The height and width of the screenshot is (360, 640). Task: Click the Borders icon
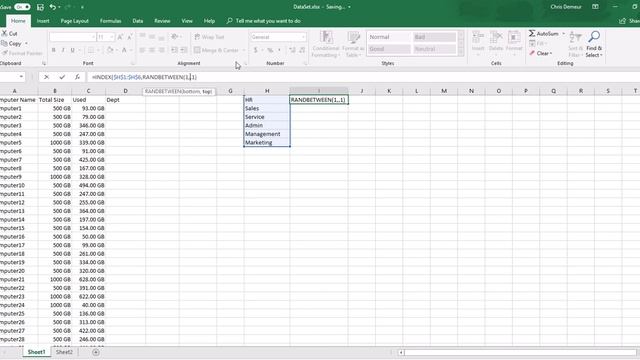pos(91,50)
